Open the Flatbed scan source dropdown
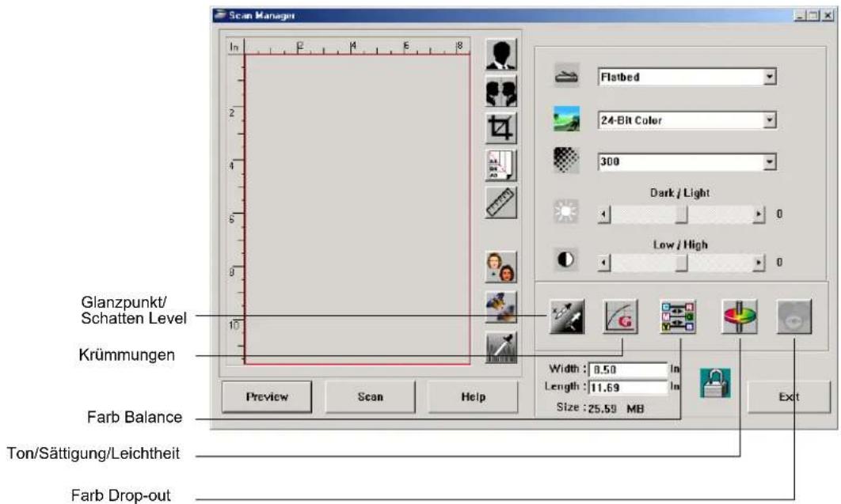This screenshot has height=504, width=841. 687,77
